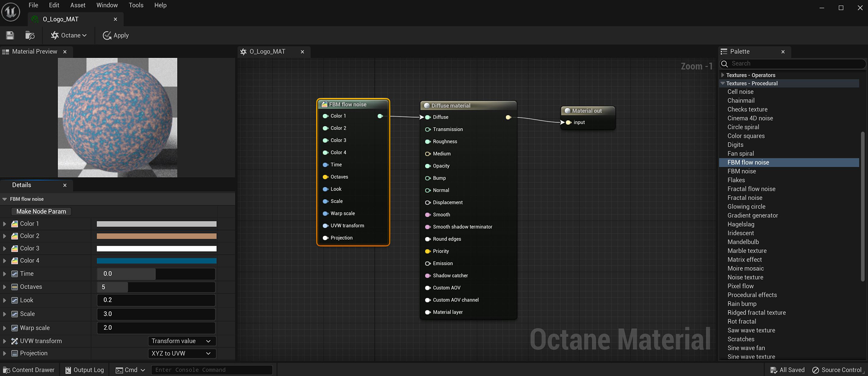The image size is (868, 376).
Task: Collapse the FBM flow noise details section
Action: click(x=5, y=199)
